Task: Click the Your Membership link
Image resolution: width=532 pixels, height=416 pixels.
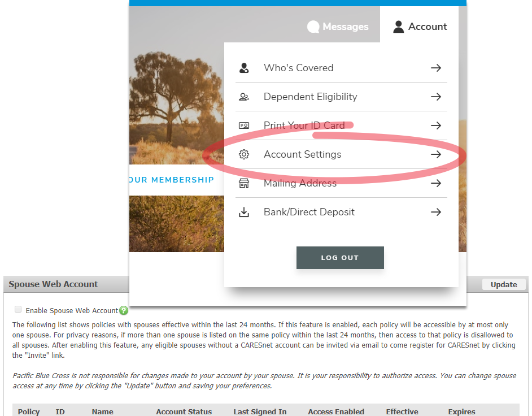Action: (172, 180)
